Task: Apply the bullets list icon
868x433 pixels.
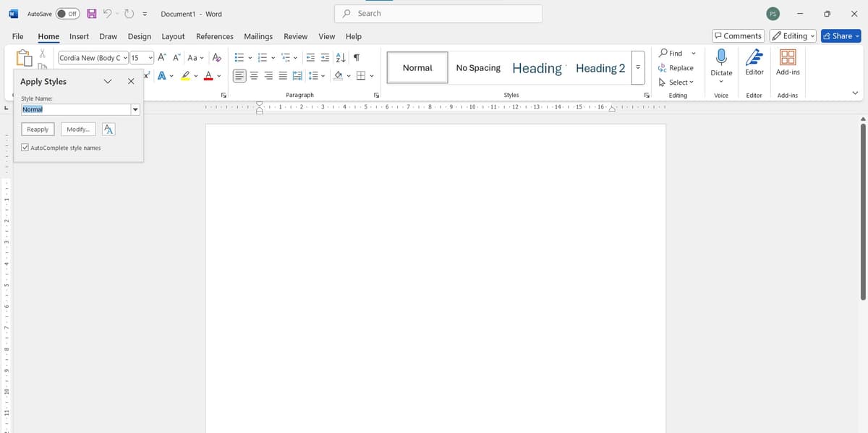Action: (x=239, y=57)
